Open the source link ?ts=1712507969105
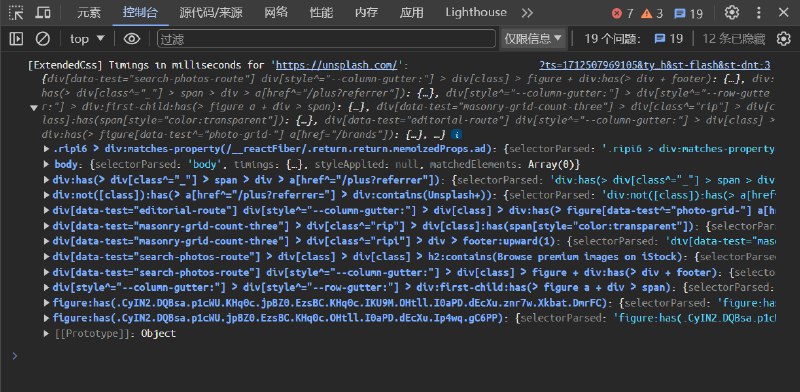 pyautogui.click(x=655, y=65)
